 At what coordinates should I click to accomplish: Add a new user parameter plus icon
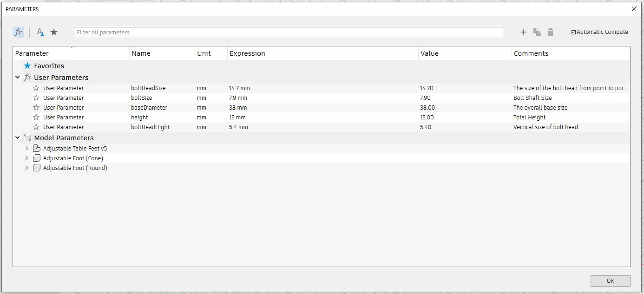524,32
